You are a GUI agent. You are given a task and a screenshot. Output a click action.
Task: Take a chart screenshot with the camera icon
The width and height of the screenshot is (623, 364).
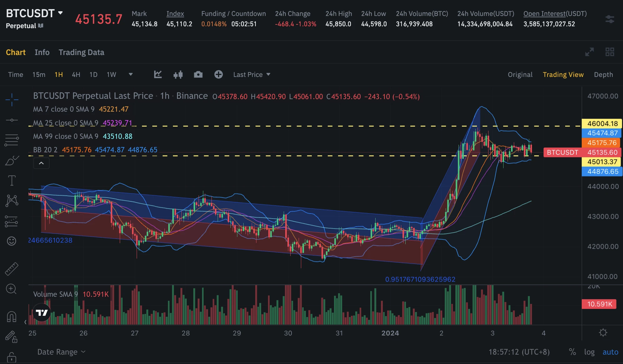pos(198,74)
